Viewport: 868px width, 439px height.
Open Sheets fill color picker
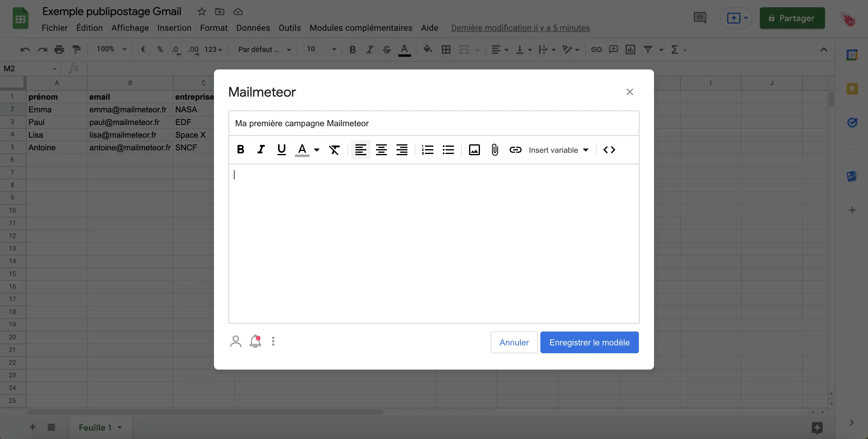coord(428,49)
